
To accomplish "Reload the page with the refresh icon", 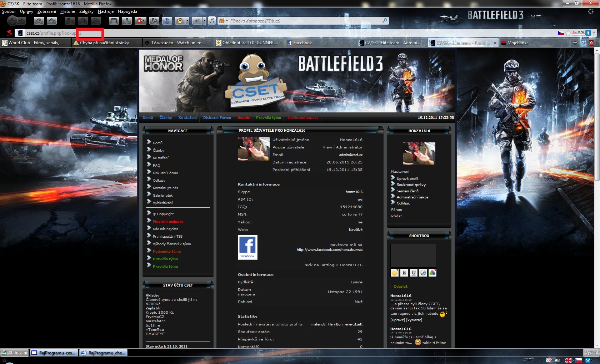I will click(x=39, y=21).
